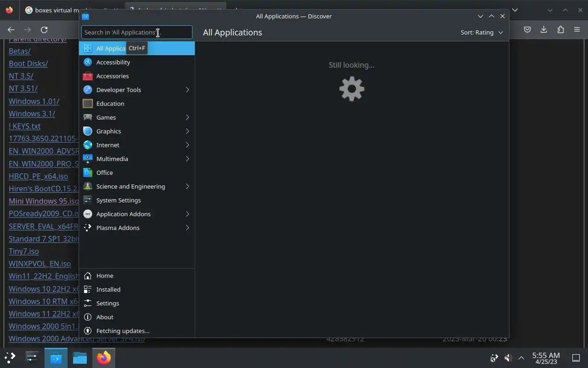This screenshot has width=588, height=368.
Task: Open the Multimedia category icon
Action: point(88,159)
